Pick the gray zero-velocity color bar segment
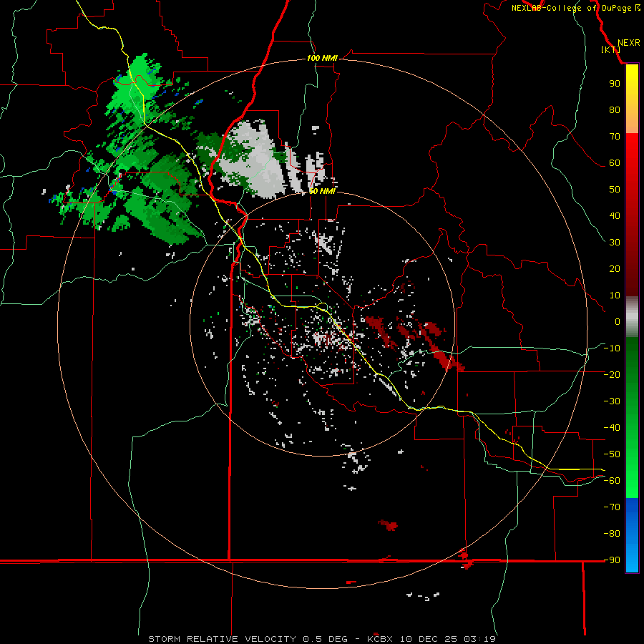The height and width of the screenshot is (644, 644). (x=632, y=317)
